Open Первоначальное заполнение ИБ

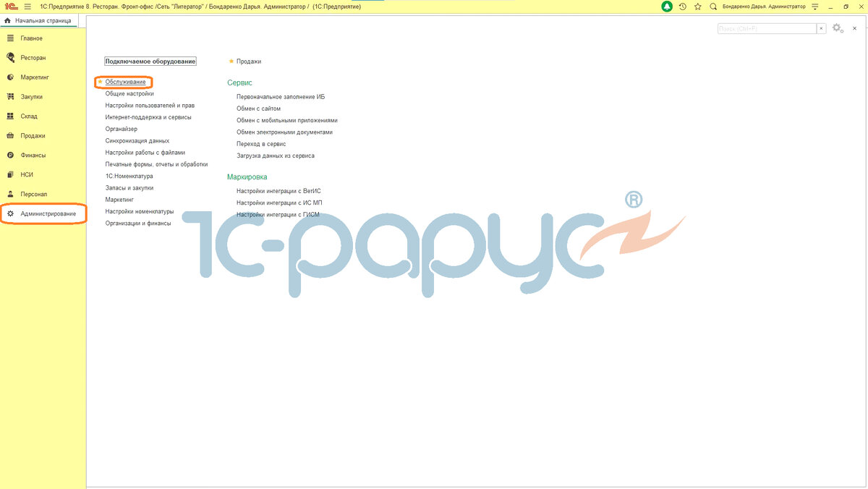click(281, 97)
